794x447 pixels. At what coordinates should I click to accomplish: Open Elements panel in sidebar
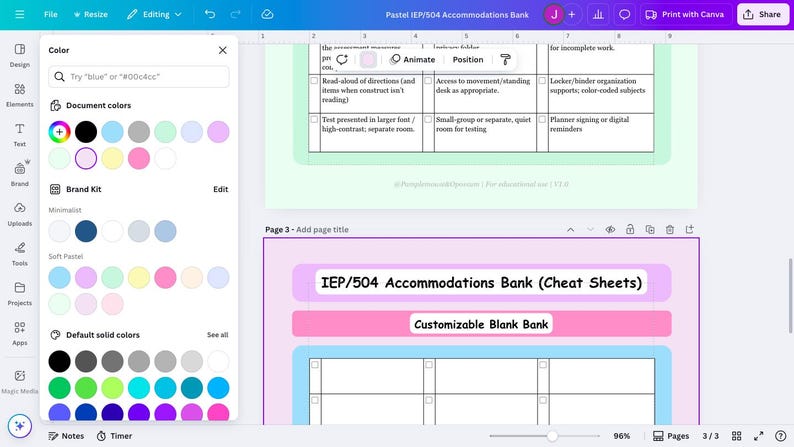click(x=20, y=95)
